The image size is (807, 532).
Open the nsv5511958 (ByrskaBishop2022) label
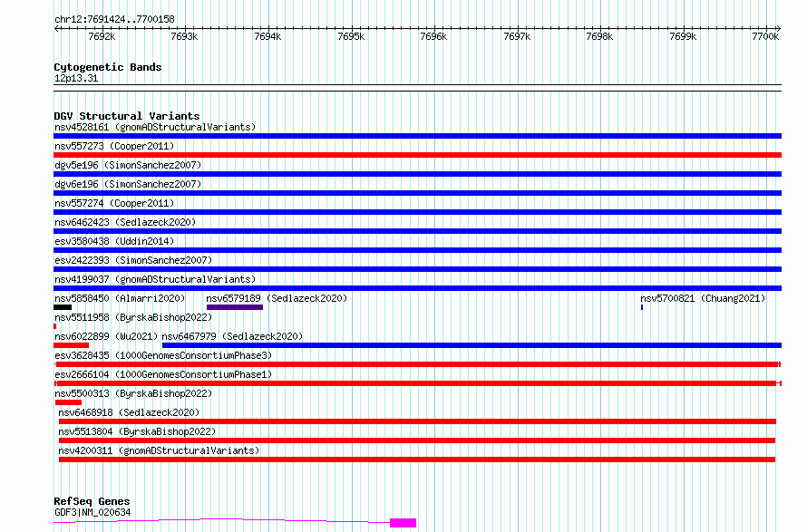click(133, 317)
